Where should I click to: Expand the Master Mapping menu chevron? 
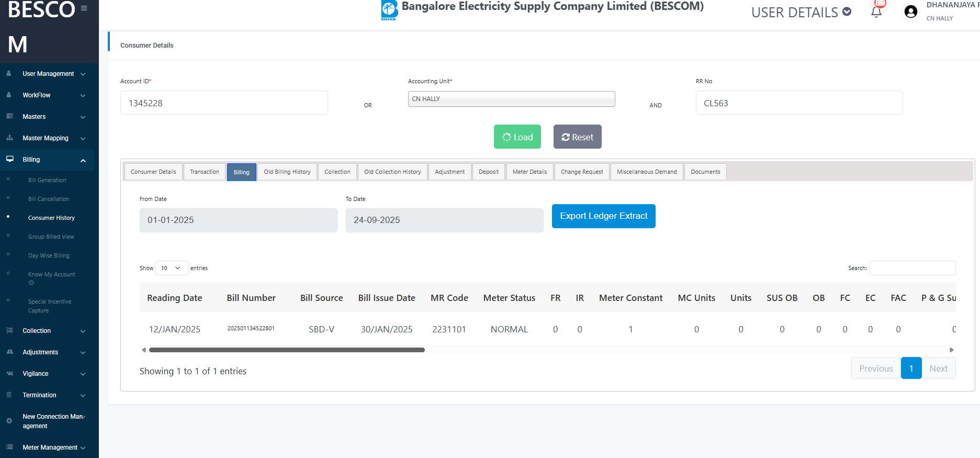click(83, 139)
